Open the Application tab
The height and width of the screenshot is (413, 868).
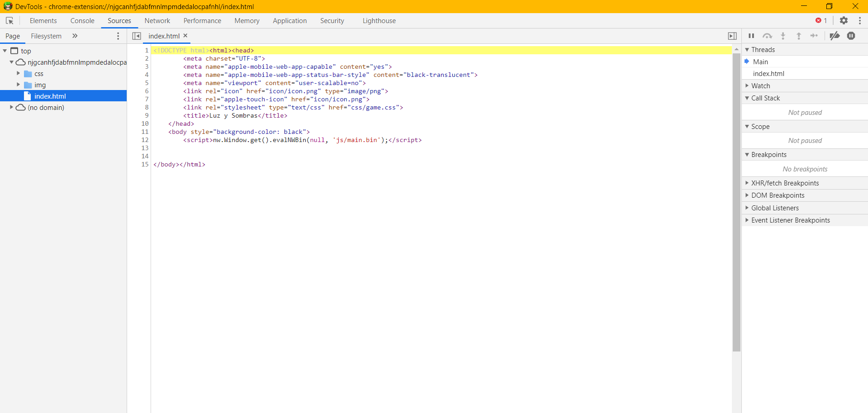click(289, 21)
